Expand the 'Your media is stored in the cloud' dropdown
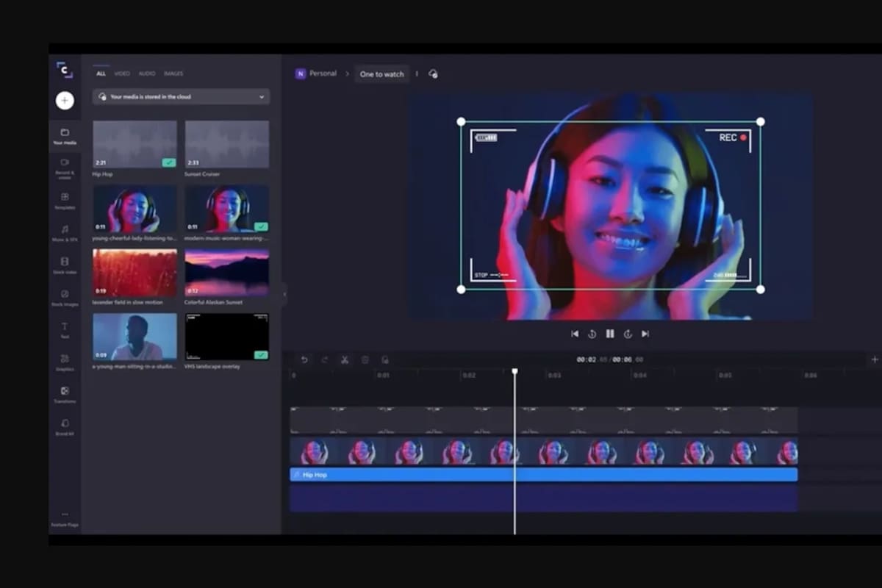The image size is (882, 588). (262, 96)
